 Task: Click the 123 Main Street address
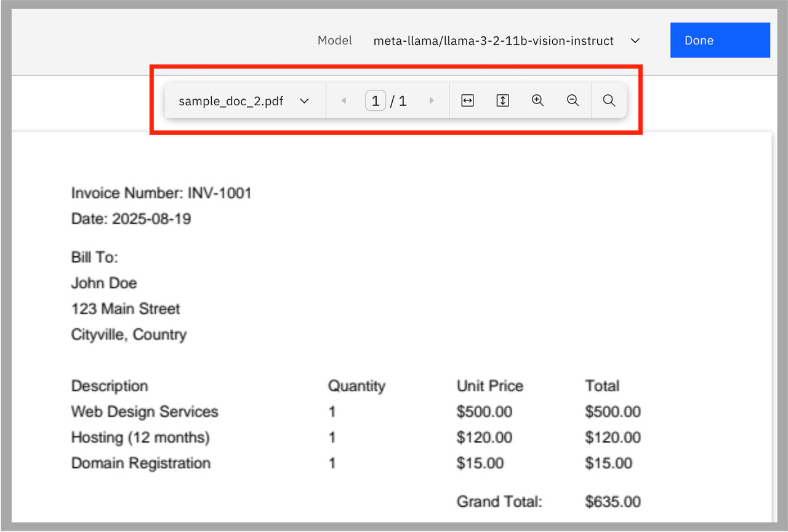tap(126, 309)
